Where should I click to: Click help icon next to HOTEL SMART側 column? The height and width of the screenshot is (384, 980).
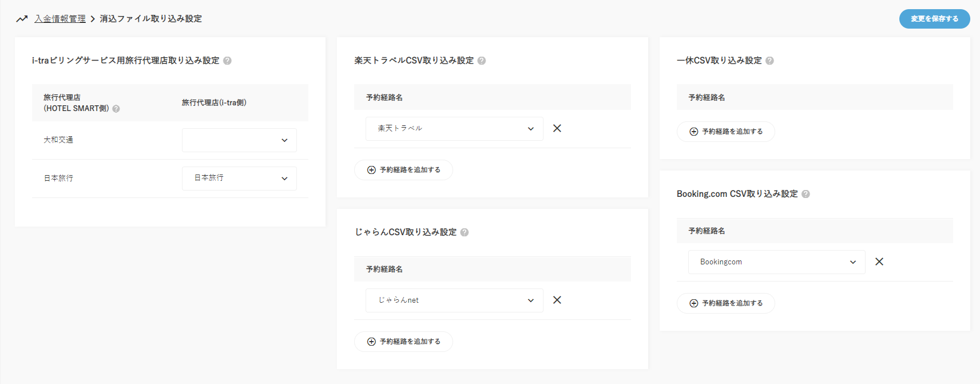(x=116, y=109)
